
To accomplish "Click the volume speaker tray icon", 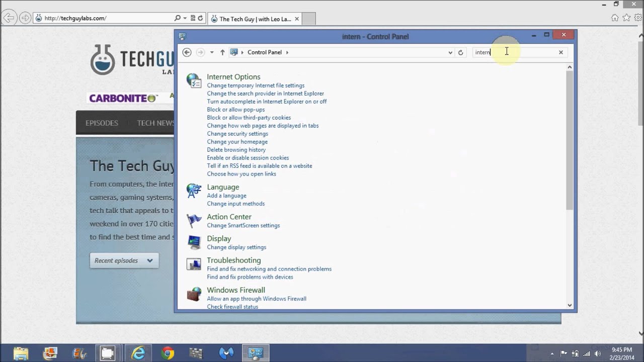I will 598,353.
